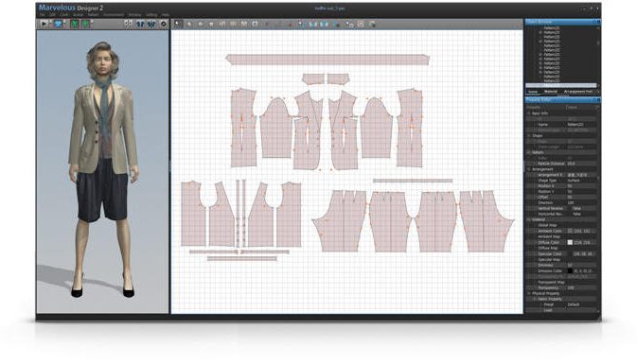Open the Window menu

click(x=134, y=15)
